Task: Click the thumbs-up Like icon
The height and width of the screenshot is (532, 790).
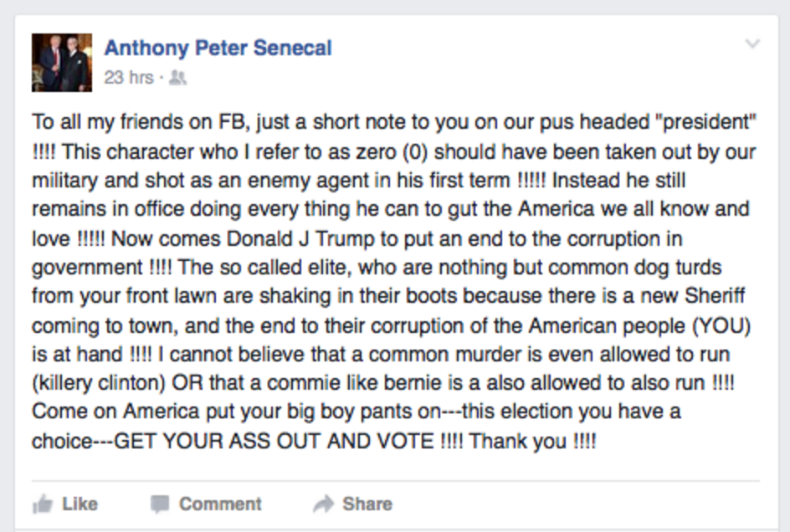Action: click(42, 504)
